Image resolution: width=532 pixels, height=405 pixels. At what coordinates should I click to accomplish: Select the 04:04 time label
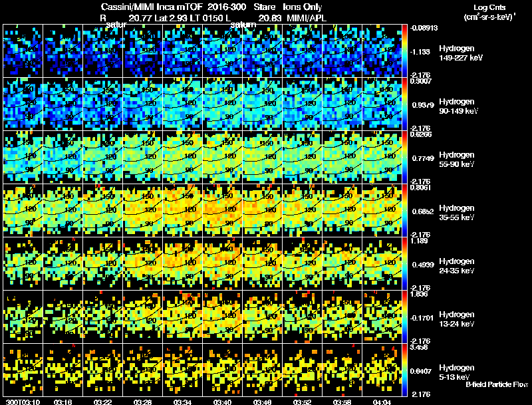tap(382, 402)
